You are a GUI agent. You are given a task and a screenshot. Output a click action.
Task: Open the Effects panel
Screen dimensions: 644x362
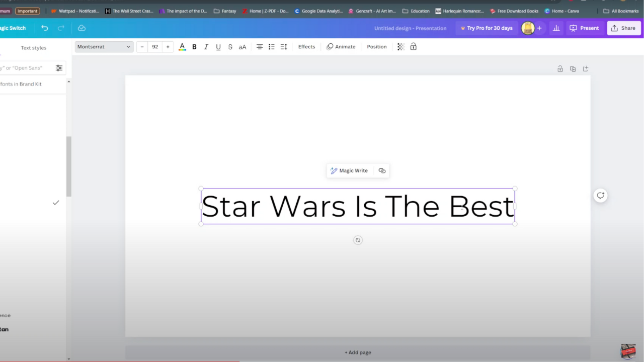[306, 47]
